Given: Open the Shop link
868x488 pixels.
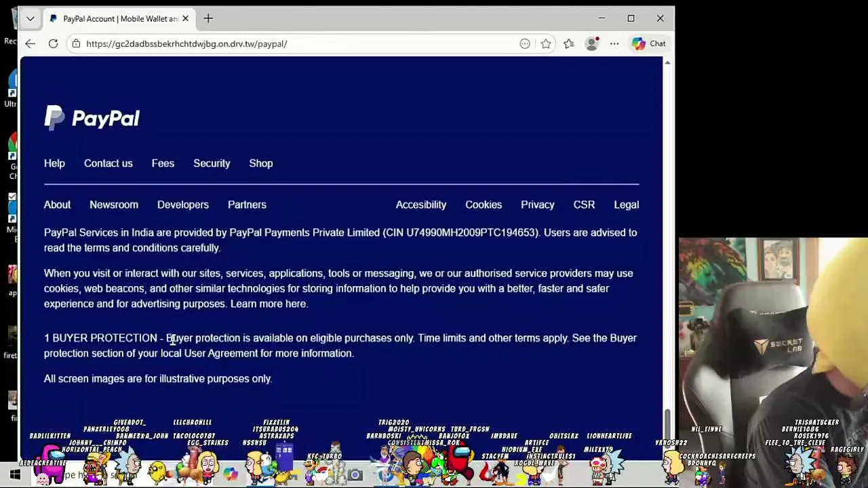Looking at the screenshot, I should pyautogui.click(x=261, y=163).
